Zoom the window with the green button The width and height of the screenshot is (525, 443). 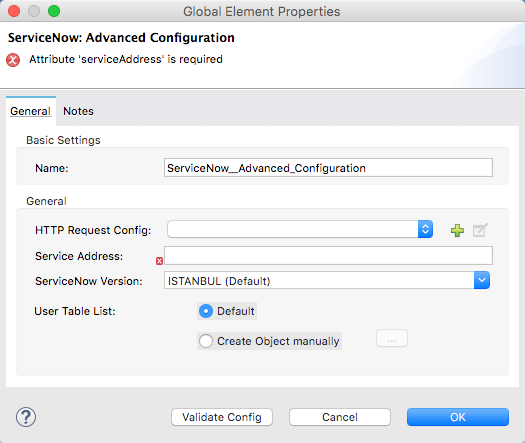pos(54,11)
